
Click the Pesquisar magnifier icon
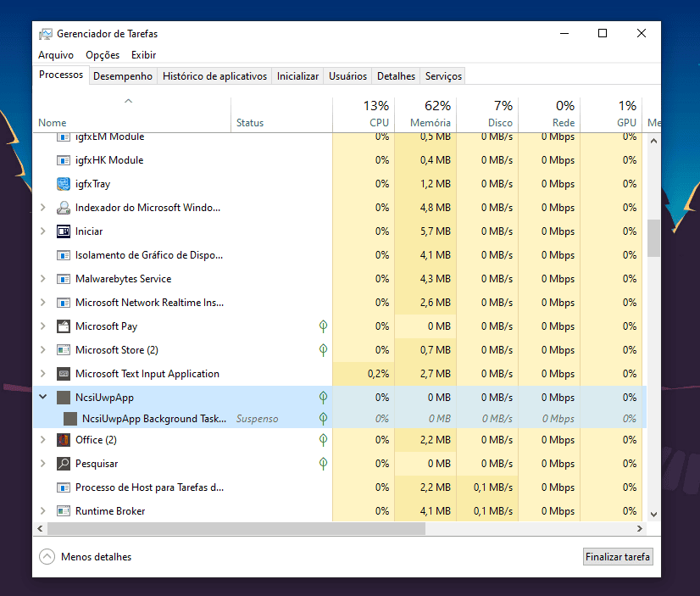[64, 464]
